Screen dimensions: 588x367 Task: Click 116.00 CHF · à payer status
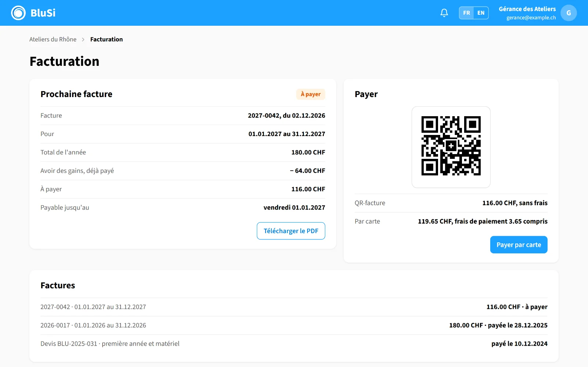pos(517,307)
